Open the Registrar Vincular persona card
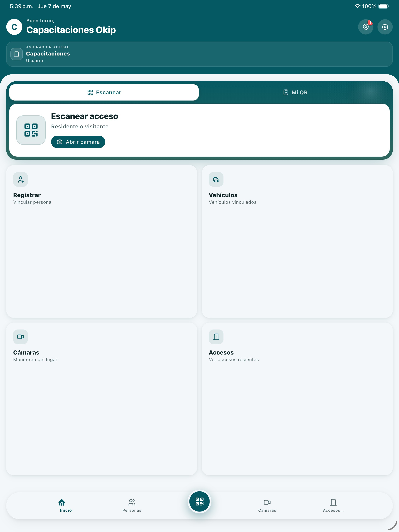This screenshot has height=532, width=399. (102, 241)
